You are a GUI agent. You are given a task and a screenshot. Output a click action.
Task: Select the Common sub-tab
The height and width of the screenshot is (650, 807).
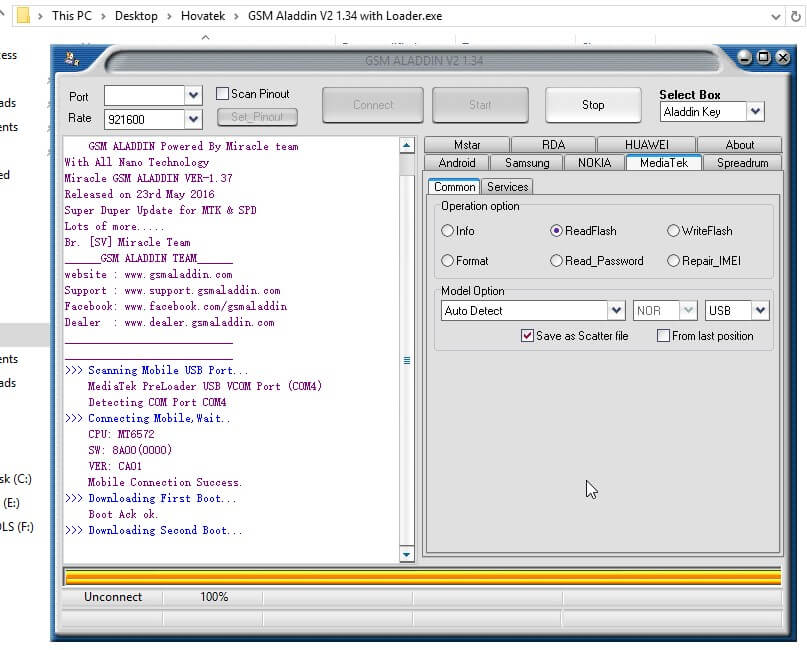[x=454, y=187]
